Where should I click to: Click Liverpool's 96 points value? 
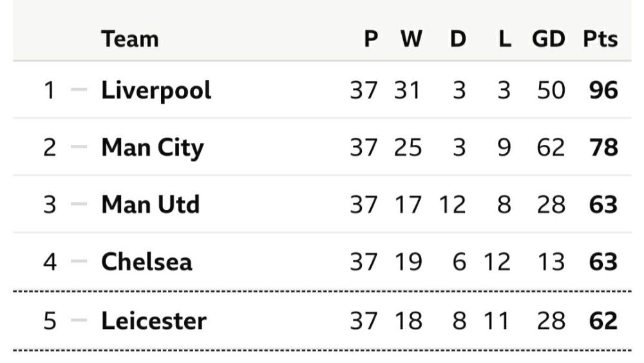tap(603, 90)
